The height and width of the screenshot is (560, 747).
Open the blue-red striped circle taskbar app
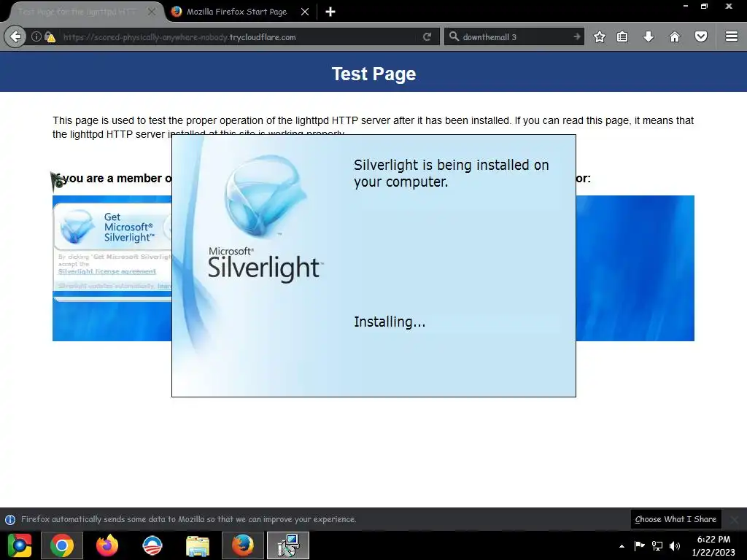point(152,545)
